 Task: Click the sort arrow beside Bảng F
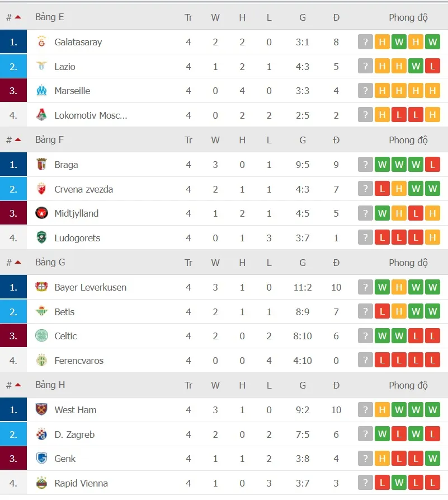(17, 139)
